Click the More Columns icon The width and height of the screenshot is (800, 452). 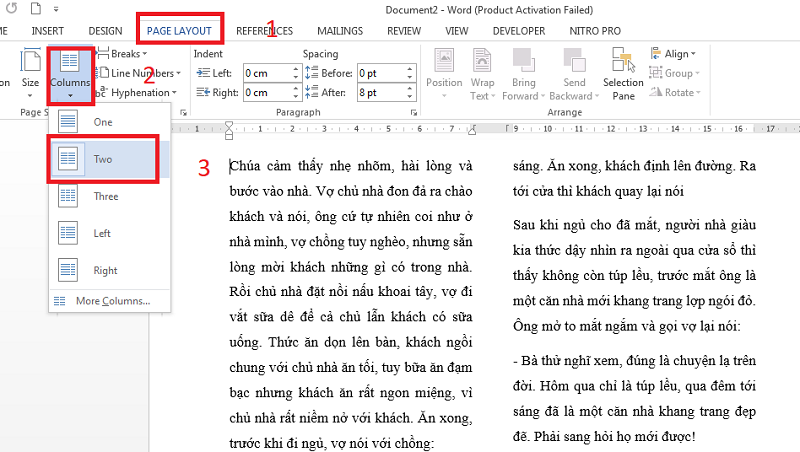point(60,301)
